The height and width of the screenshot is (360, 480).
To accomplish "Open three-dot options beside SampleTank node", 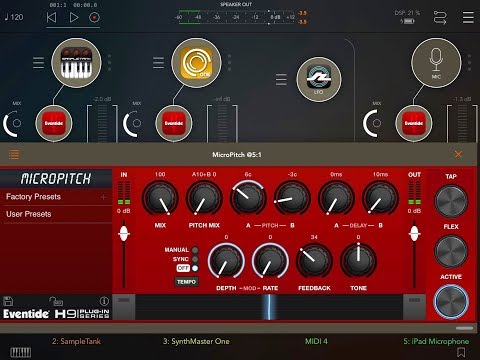I will [x=110, y=62].
